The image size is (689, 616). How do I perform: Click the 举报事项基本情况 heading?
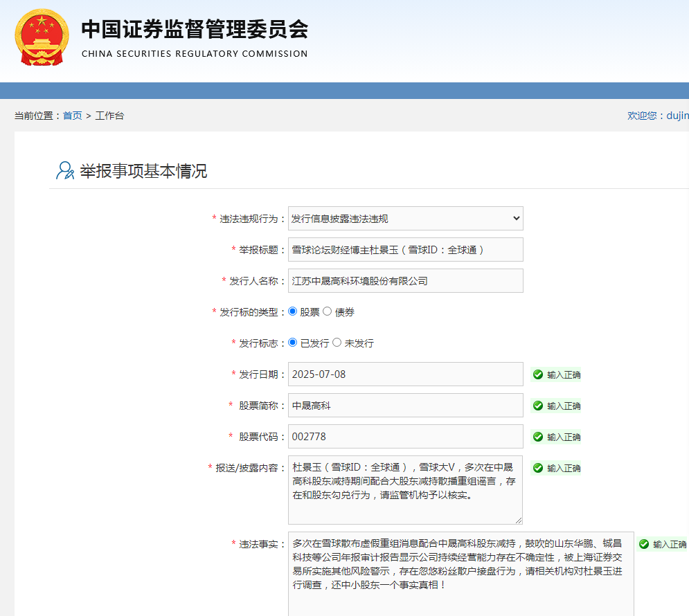(x=143, y=171)
